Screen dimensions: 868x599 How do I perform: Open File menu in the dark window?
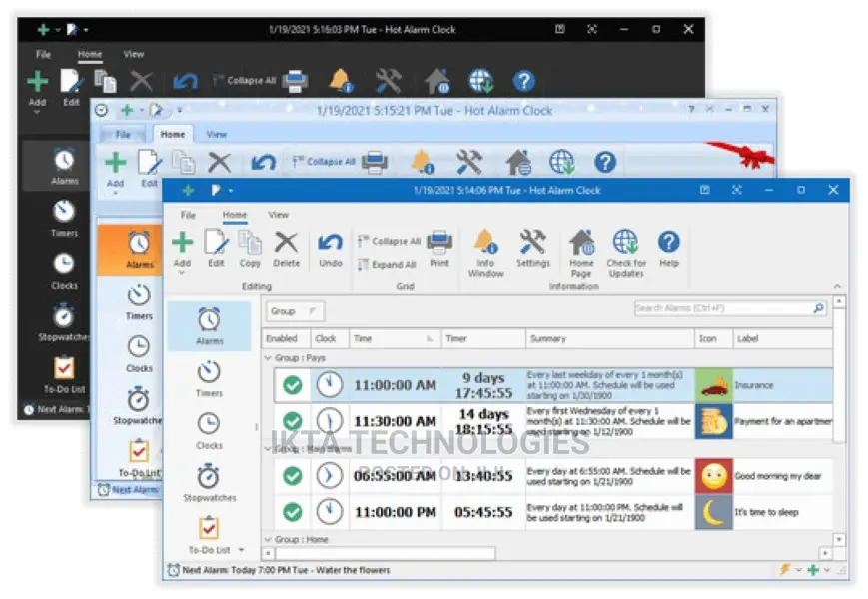pos(43,54)
